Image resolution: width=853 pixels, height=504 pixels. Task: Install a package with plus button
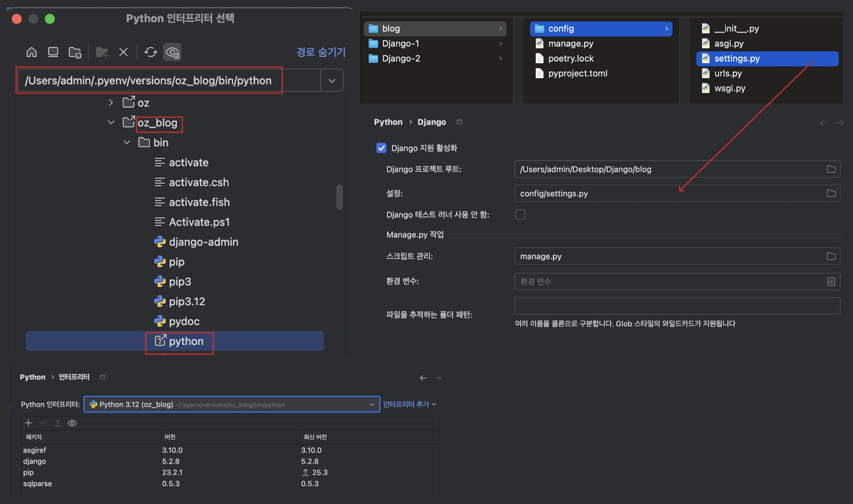pyautogui.click(x=28, y=423)
